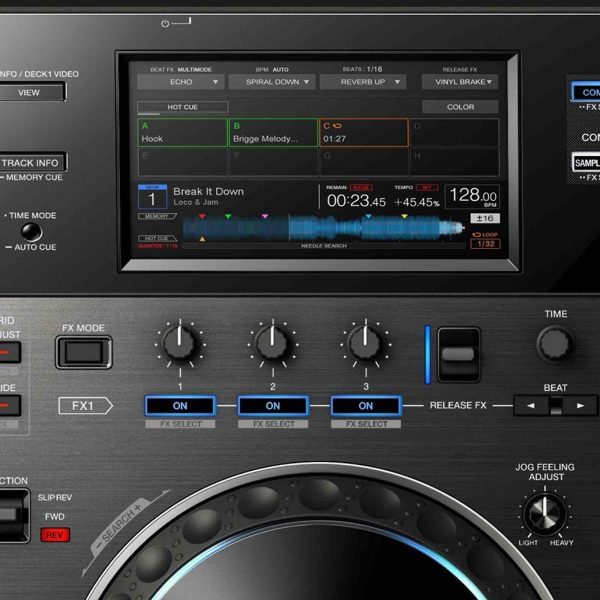
Task: Tap the MT master tempo indicator
Action: click(x=427, y=187)
